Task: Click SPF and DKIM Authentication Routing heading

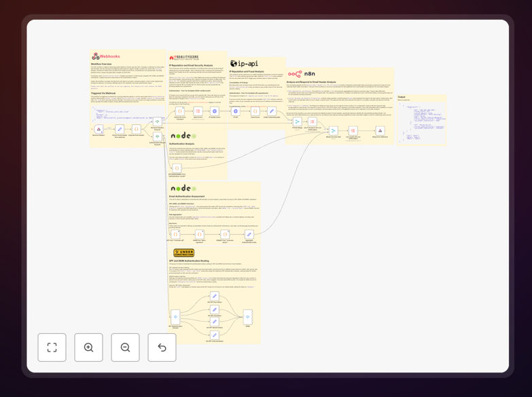Action: [x=189, y=261]
